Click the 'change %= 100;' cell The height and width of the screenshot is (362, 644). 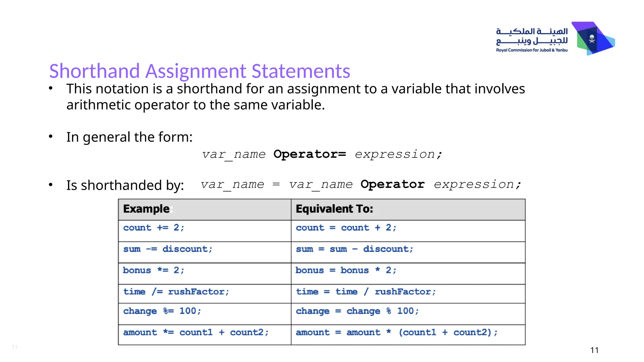pyautogui.click(x=205, y=314)
